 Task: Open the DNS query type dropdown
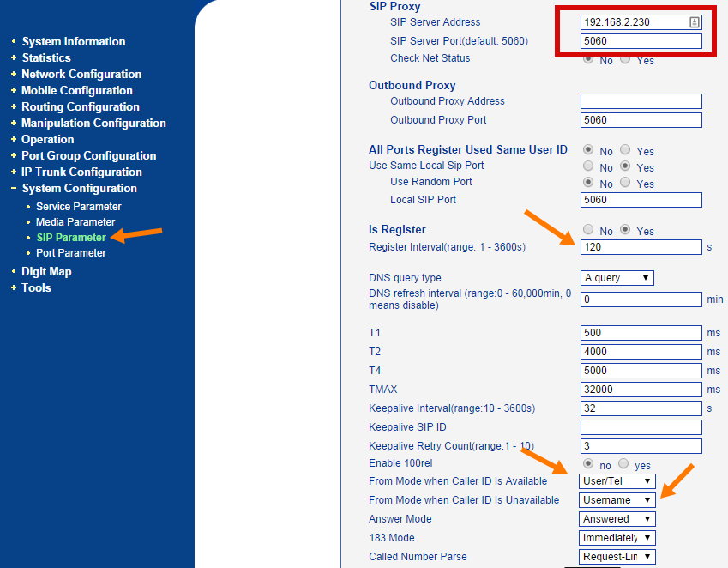tap(617, 278)
